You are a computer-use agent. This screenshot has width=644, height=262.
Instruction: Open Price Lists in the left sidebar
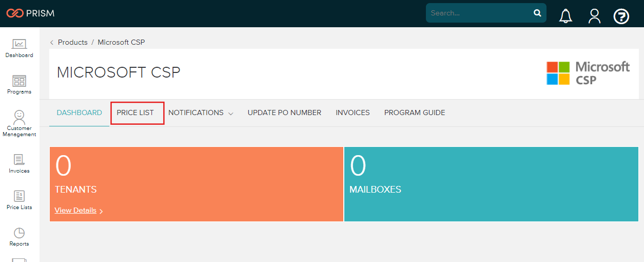pos(19,200)
